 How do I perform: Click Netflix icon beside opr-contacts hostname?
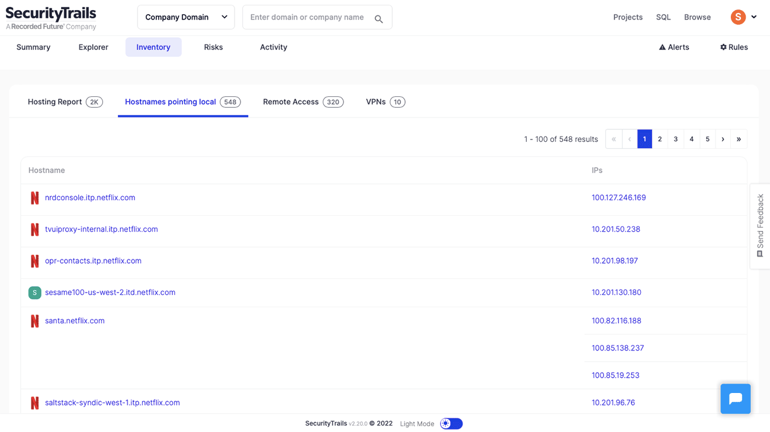pyautogui.click(x=34, y=261)
